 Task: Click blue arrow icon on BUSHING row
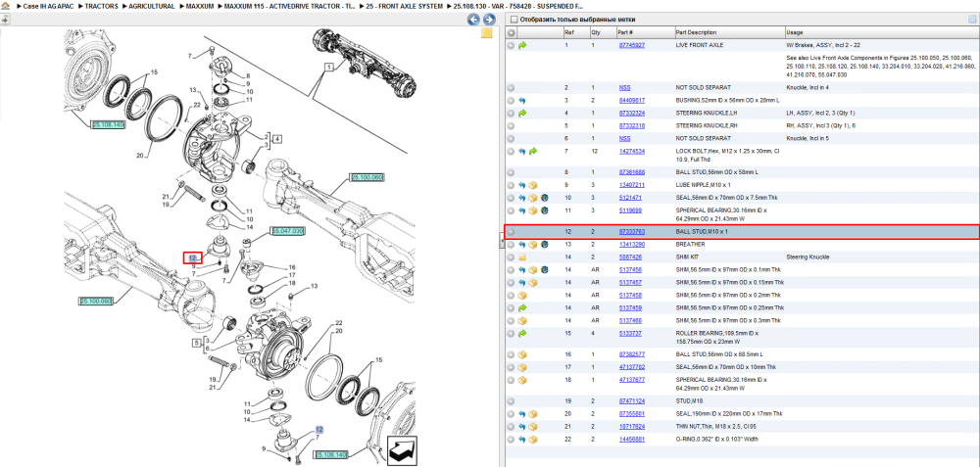coord(522,100)
